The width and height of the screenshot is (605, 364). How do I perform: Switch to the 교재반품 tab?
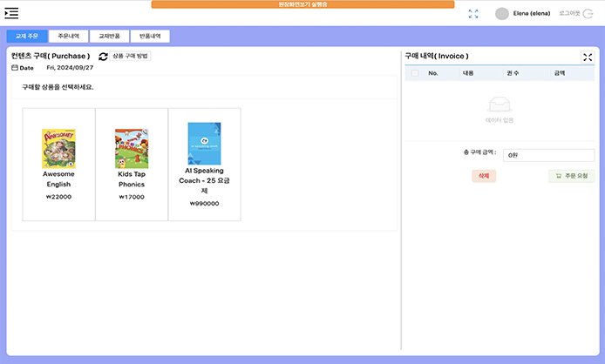[x=109, y=37]
